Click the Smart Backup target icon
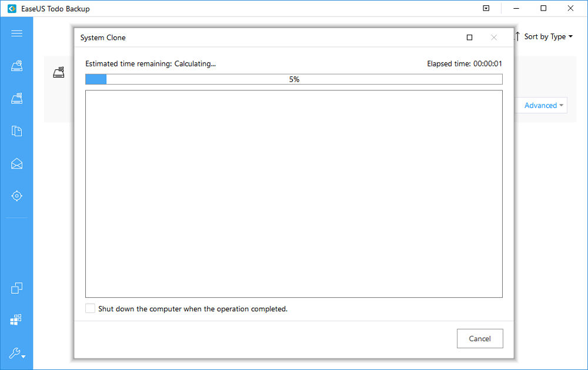Image resolution: width=588 pixels, height=370 pixels. [16, 196]
